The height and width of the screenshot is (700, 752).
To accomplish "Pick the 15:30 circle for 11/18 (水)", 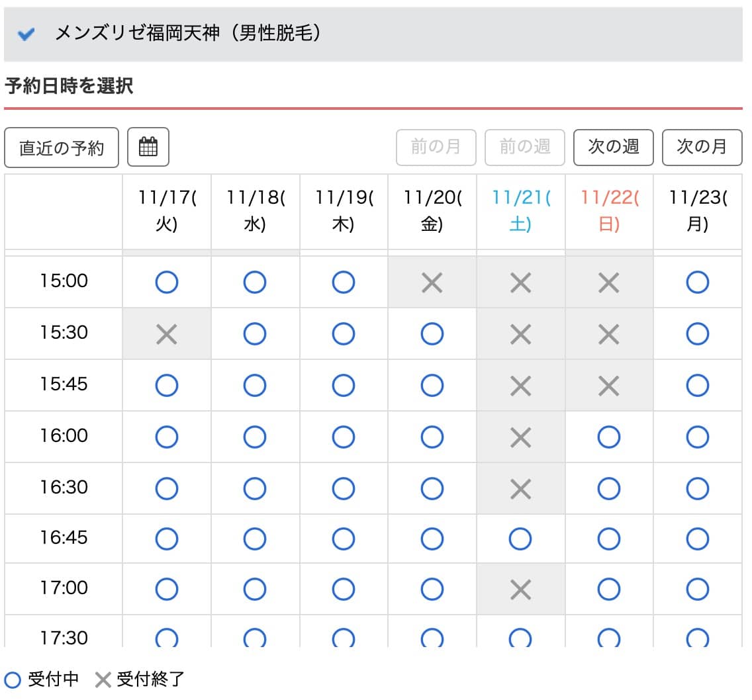I will pos(255,334).
